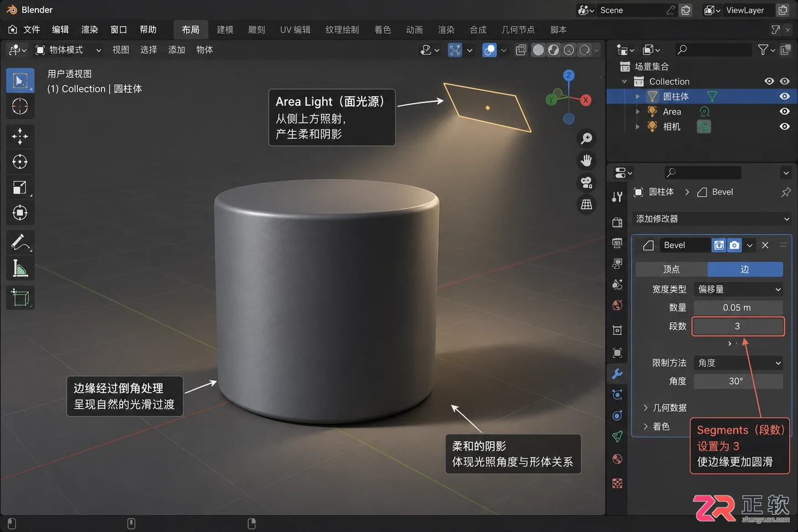
Task: Open the Render properties tab
Action: click(617, 222)
